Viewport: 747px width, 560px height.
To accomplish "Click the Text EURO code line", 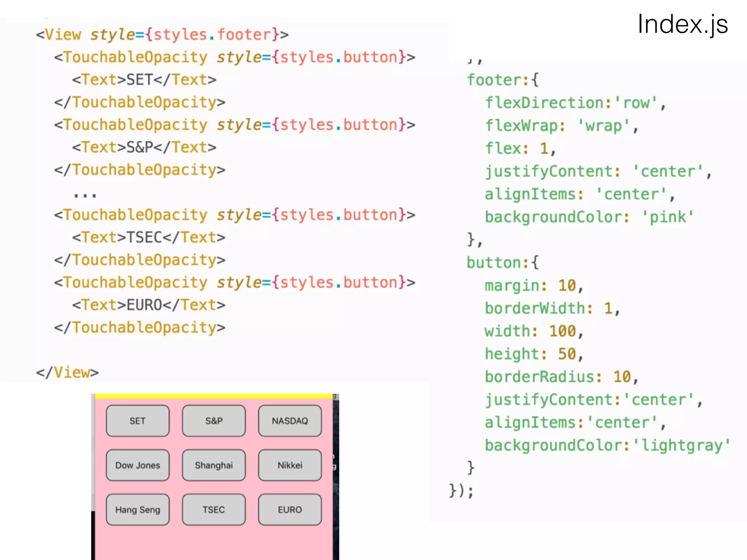I will click(x=148, y=305).
